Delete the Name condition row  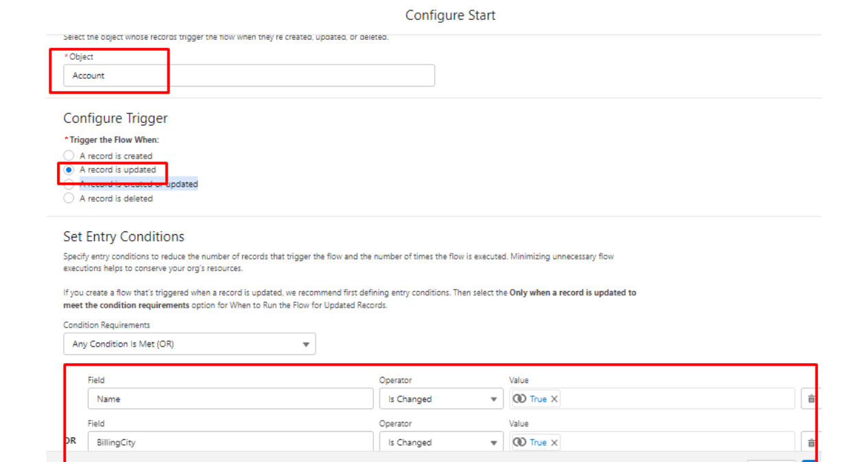pyautogui.click(x=811, y=399)
